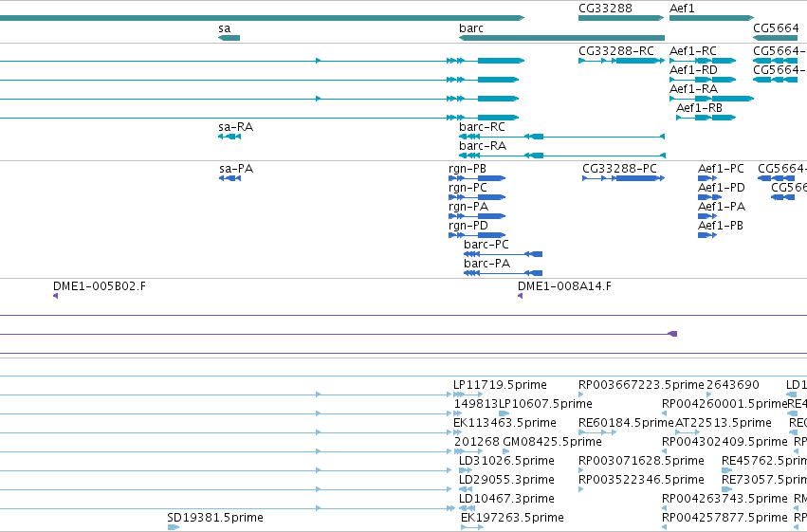Select the LP11719.5prime EST label

tap(500, 385)
